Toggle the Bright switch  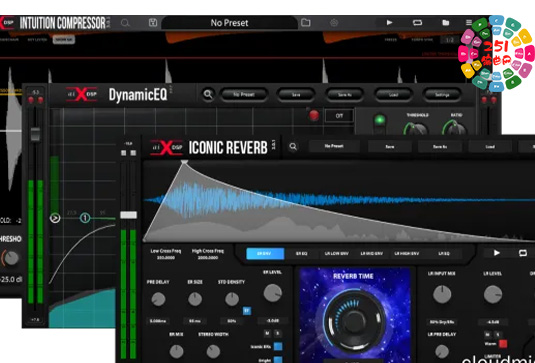click(278, 360)
